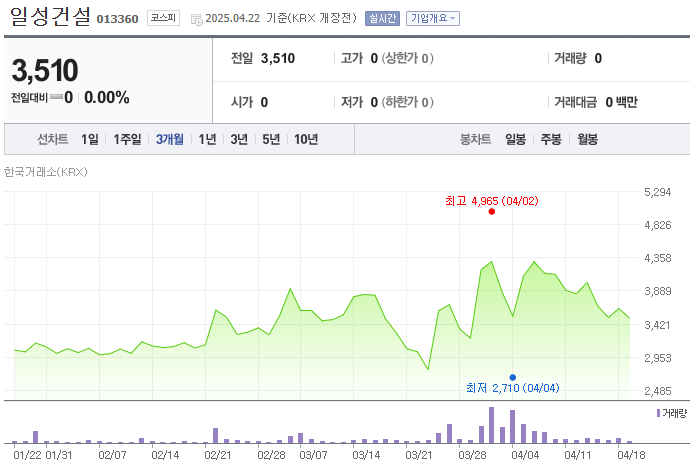The image size is (690, 472).
Task: Click the 봉차트 candle chart label
Action: [x=475, y=139]
